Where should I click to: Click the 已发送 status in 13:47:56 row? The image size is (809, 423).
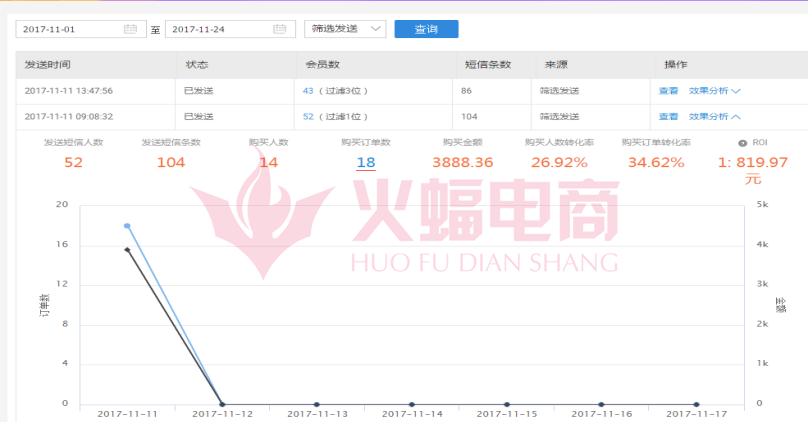click(x=199, y=91)
